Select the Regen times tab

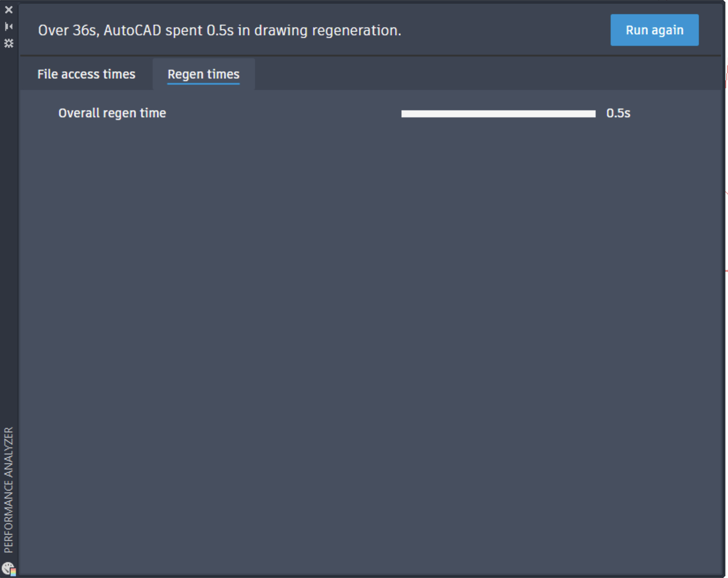pos(203,74)
